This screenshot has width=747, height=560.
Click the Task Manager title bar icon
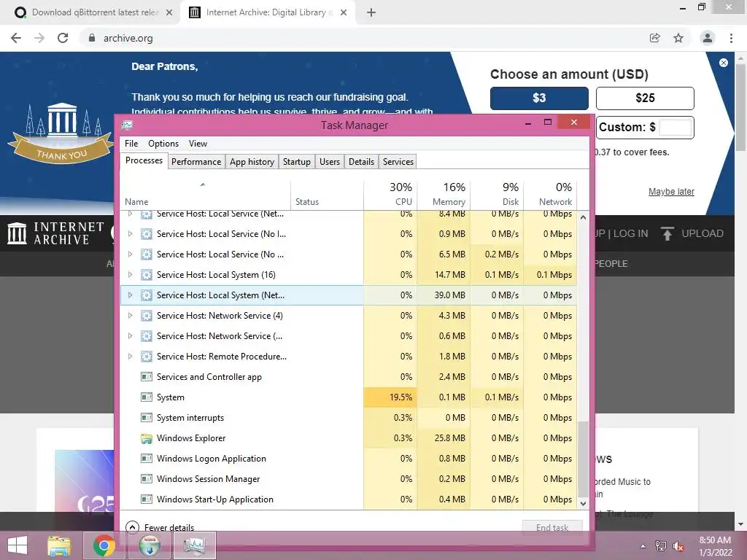pos(127,125)
